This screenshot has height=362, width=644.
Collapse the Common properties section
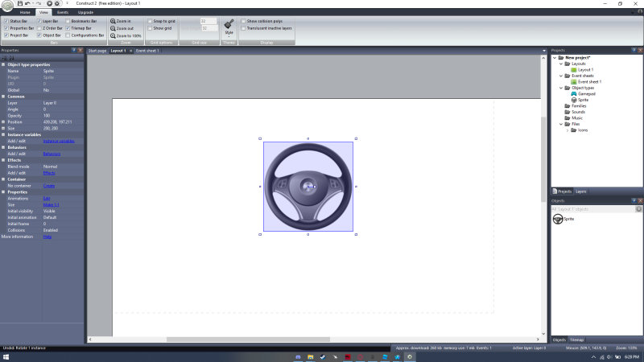click(x=3, y=97)
